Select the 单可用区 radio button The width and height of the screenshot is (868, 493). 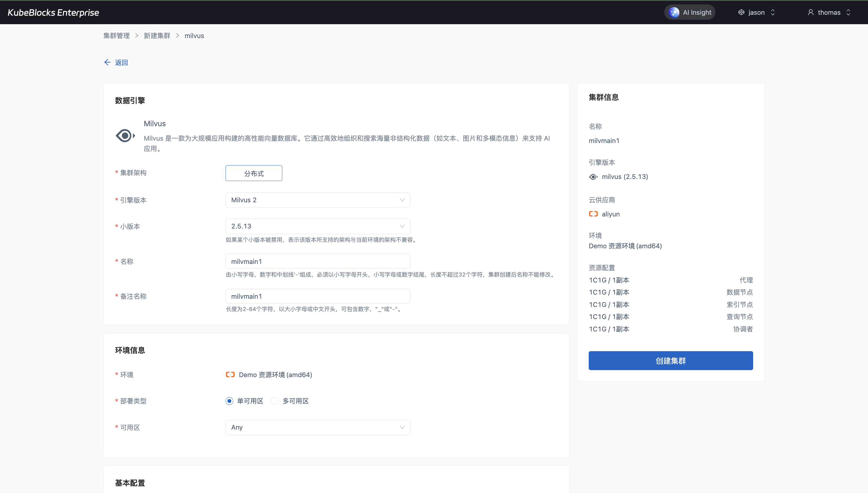click(229, 401)
